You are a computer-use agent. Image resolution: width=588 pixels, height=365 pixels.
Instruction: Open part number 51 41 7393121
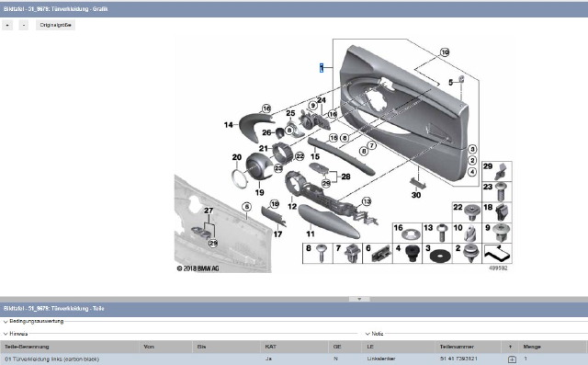pyautogui.click(x=458, y=359)
